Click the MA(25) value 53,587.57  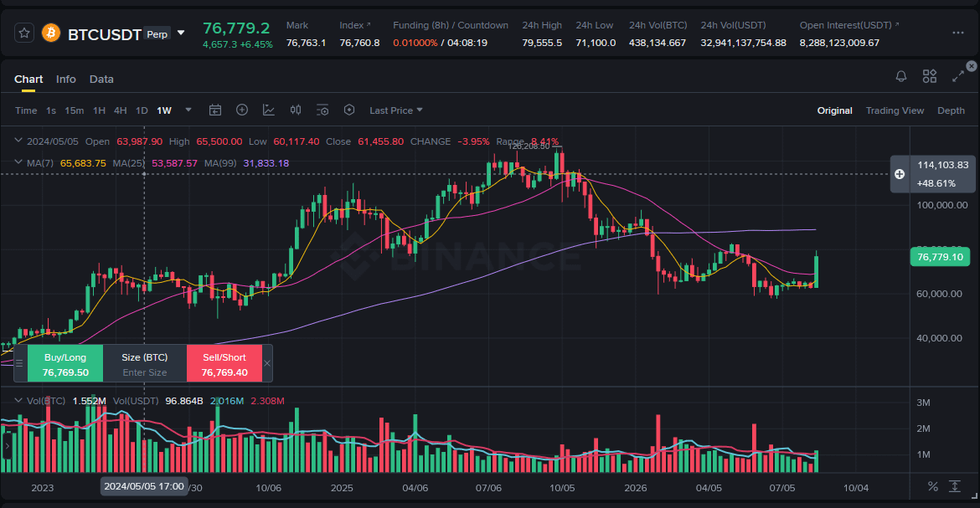174,163
